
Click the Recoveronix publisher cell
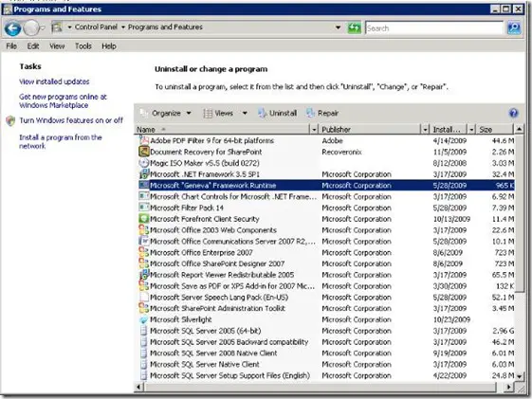tap(341, 152)
